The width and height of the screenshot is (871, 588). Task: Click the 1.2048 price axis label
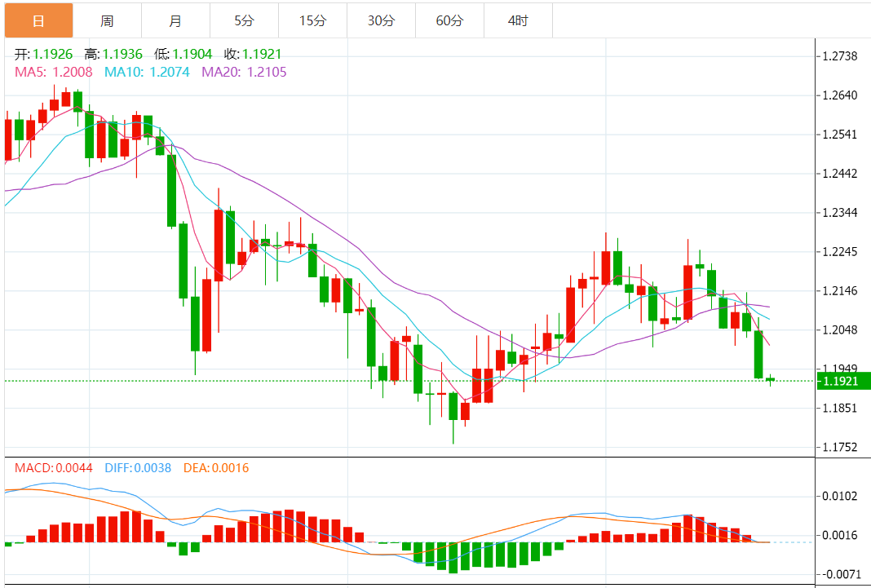(840, 329)
